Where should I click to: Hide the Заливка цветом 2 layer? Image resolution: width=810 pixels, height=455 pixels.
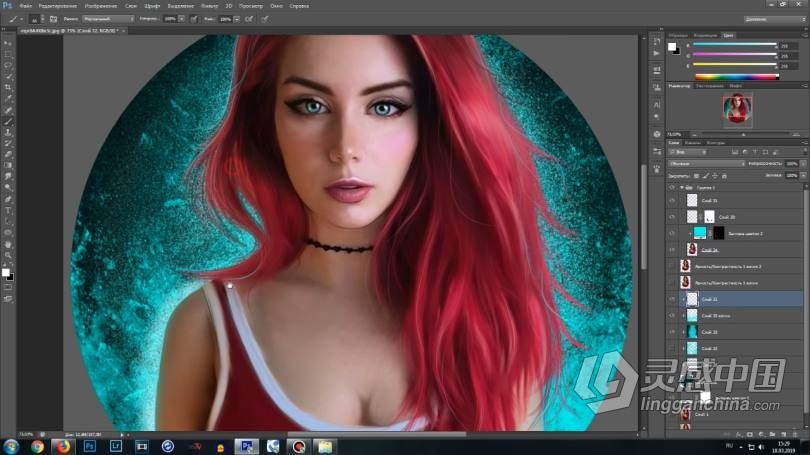(672, 233)
